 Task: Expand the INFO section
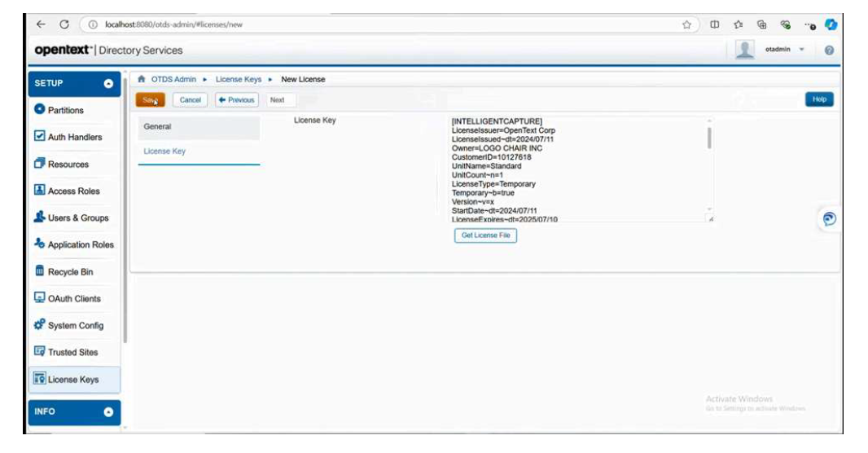108,412
